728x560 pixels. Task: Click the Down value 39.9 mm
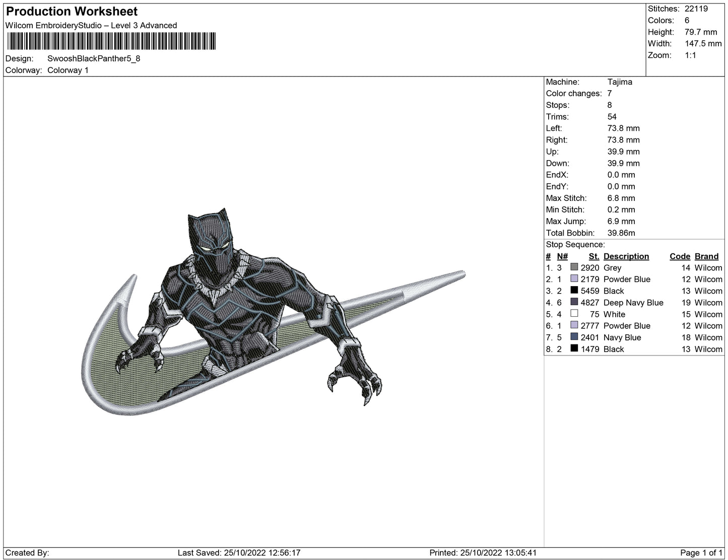[x=624, y=163]
